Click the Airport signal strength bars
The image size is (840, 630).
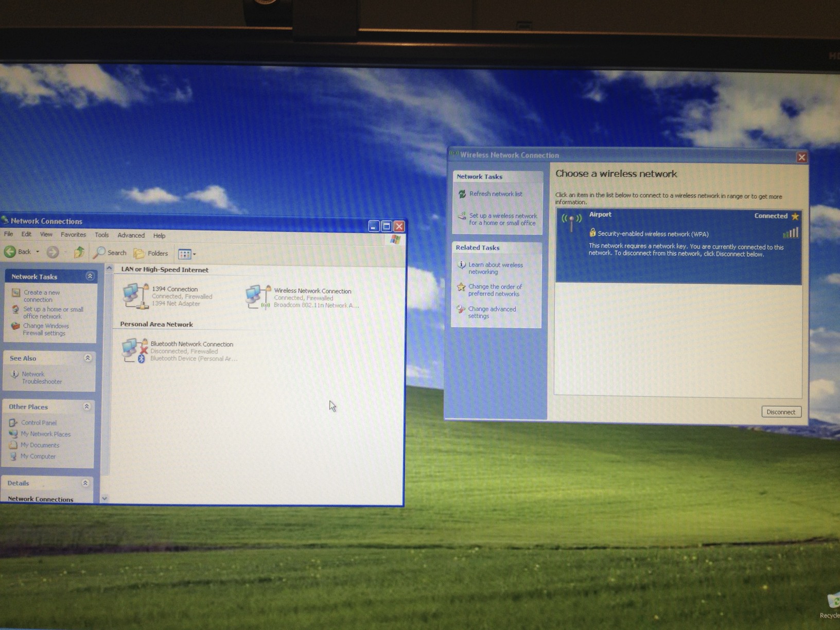coord(791,233)
